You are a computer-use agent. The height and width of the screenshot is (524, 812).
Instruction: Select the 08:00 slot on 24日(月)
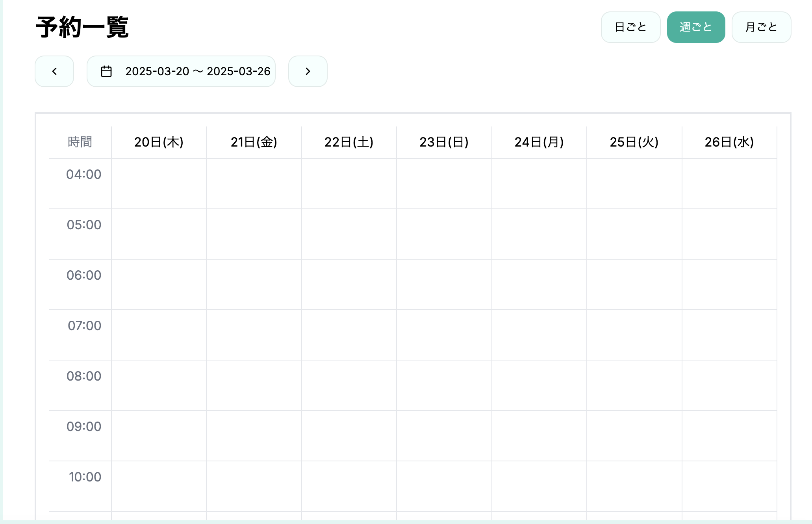(x=539, y=385)
